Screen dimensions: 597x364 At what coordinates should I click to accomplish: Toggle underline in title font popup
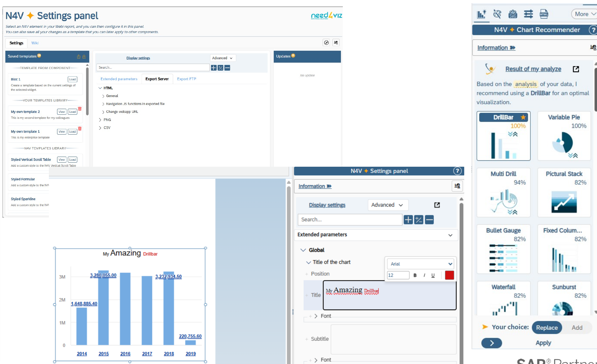coord(433,275)
